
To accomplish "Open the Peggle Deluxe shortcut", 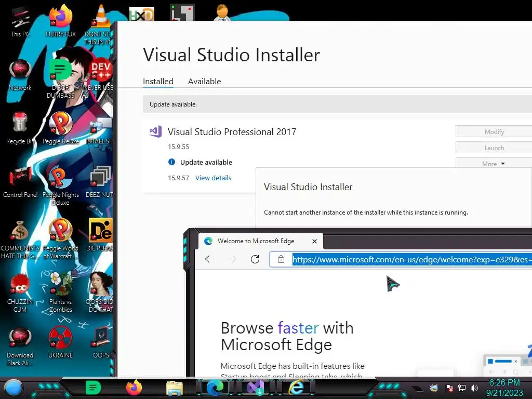I will click(60, 128).
